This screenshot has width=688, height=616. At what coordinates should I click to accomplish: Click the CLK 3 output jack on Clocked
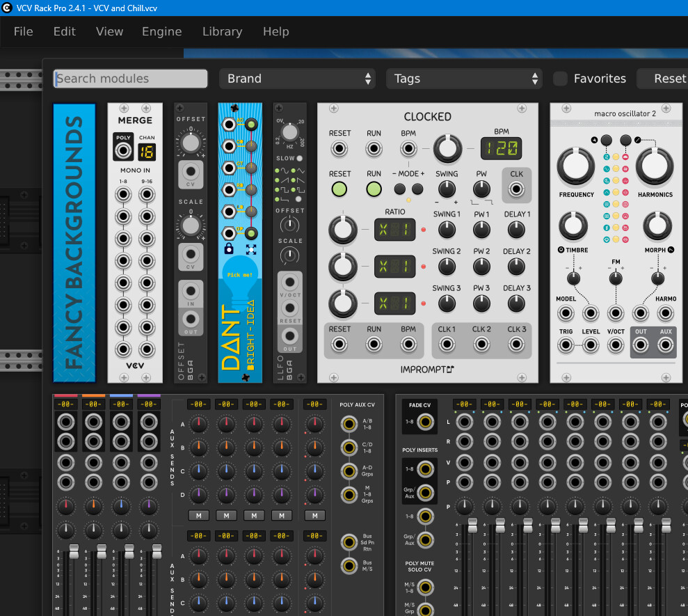[x=516, y=345]
